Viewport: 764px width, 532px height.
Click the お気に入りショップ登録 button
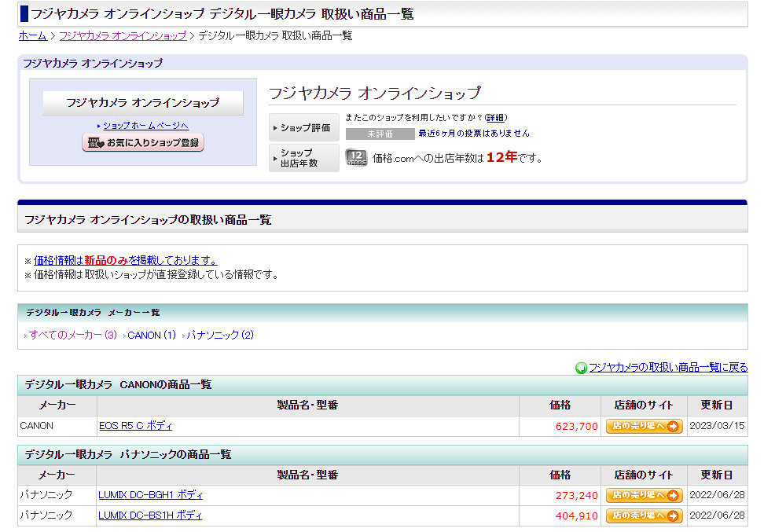point(143,143)
